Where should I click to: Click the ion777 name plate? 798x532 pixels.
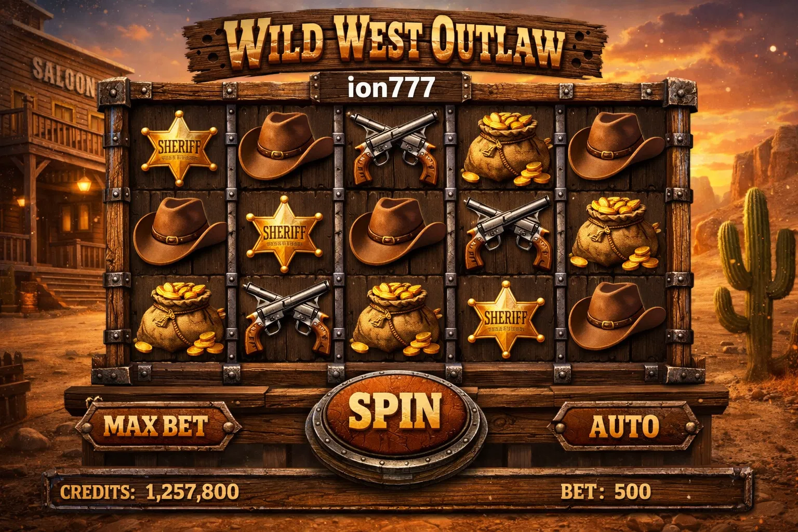(391, 88)
